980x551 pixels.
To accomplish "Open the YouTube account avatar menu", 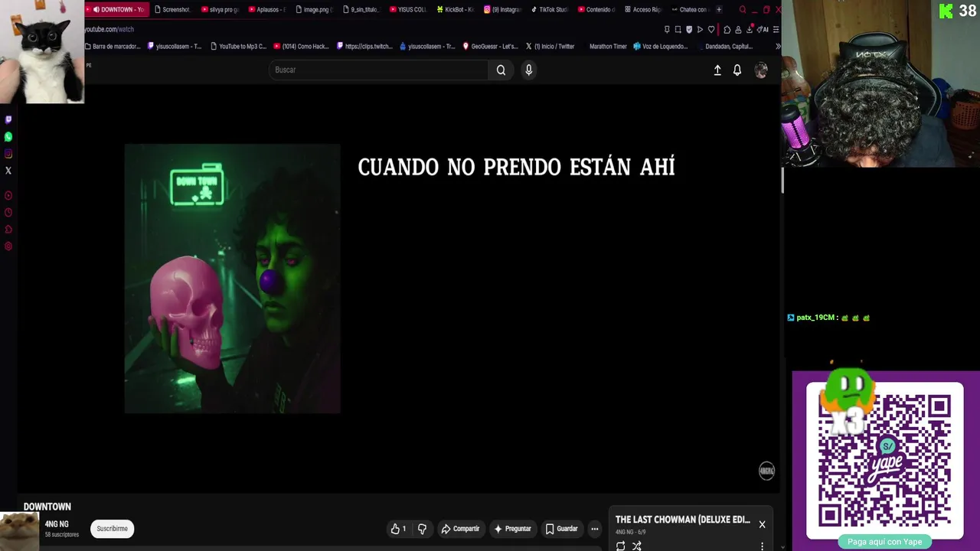I will pyautogui.click(x=761, y=70).
